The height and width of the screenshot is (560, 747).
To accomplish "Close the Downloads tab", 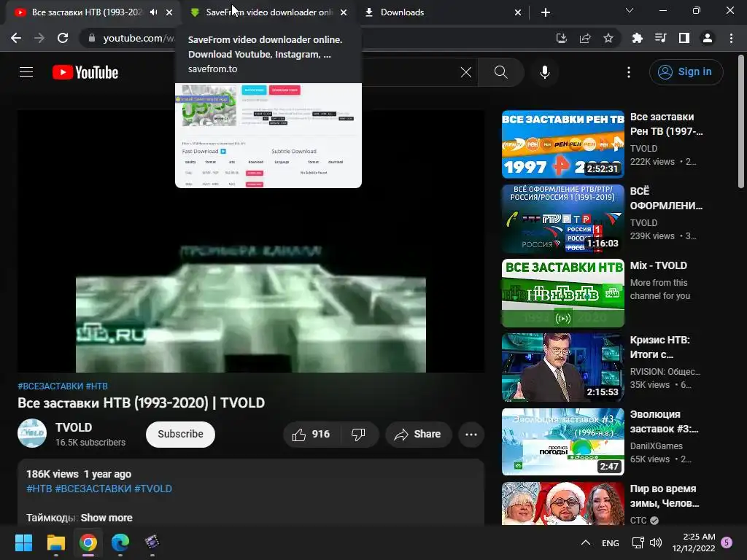I will coord(518,12).
